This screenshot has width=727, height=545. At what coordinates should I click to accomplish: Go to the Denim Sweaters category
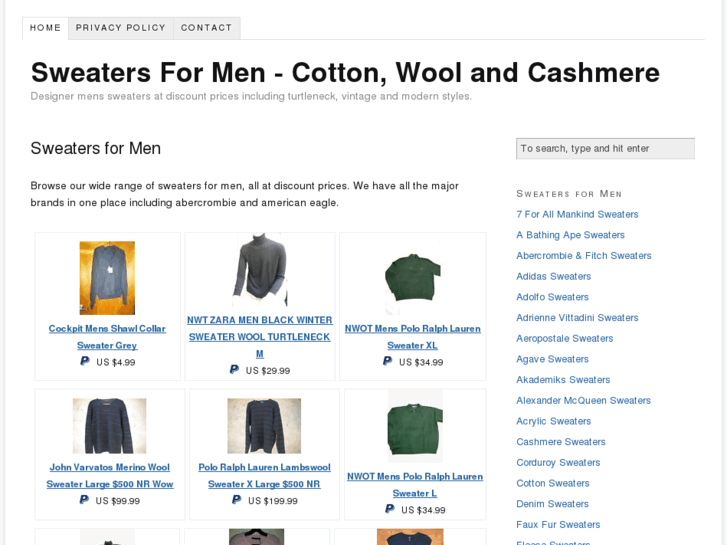tap(552, 504)
